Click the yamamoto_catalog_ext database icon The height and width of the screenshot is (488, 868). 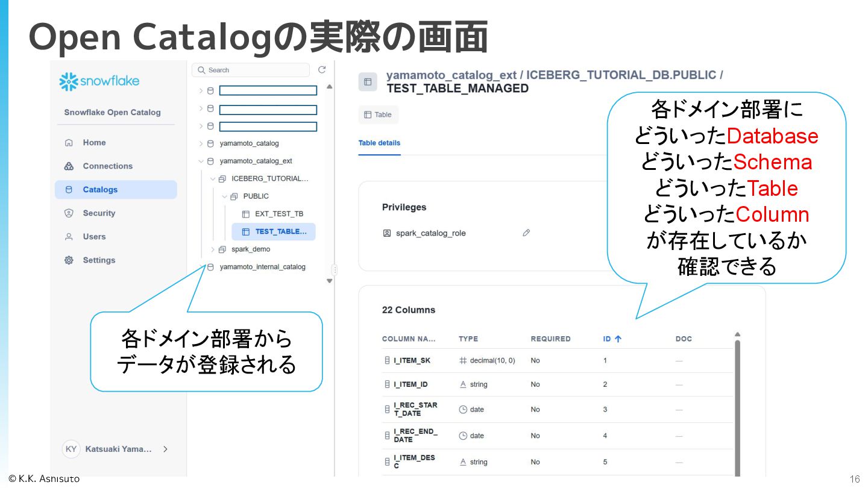point(210,161)
